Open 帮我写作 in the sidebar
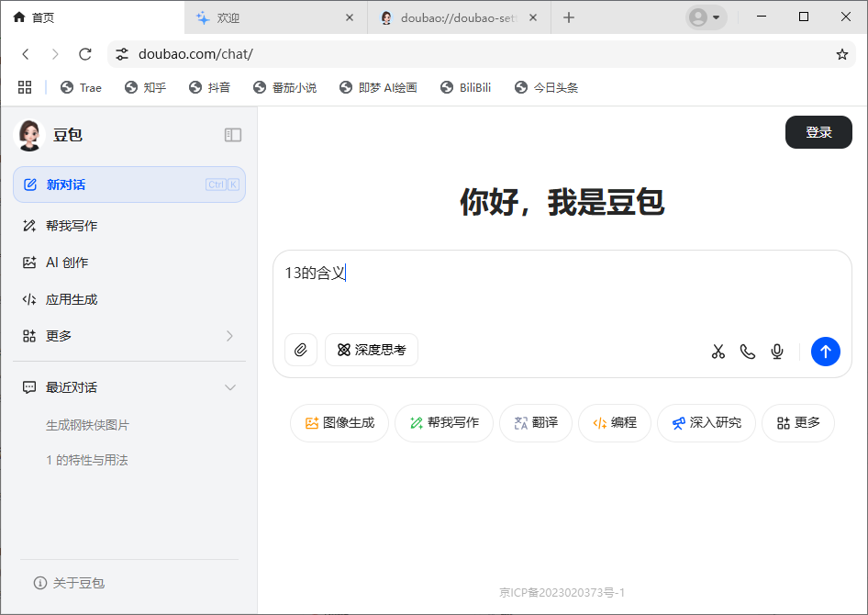 pyautogui.click(x=129, y=226)
